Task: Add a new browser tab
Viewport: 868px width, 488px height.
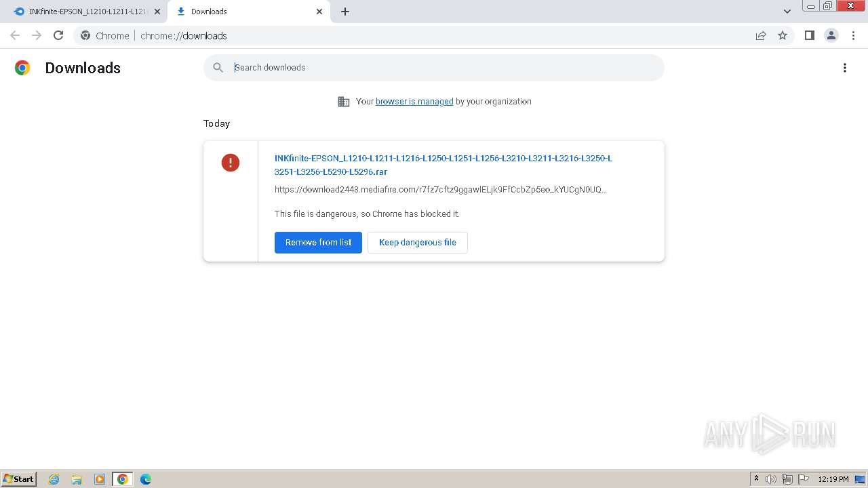Action: coord(345,12)
